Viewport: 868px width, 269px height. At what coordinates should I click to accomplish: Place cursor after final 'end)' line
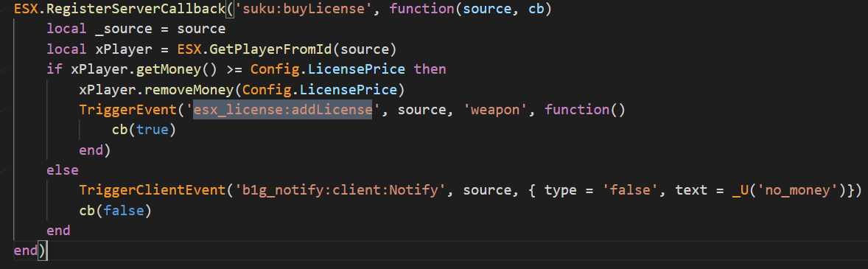coord(48,250)
